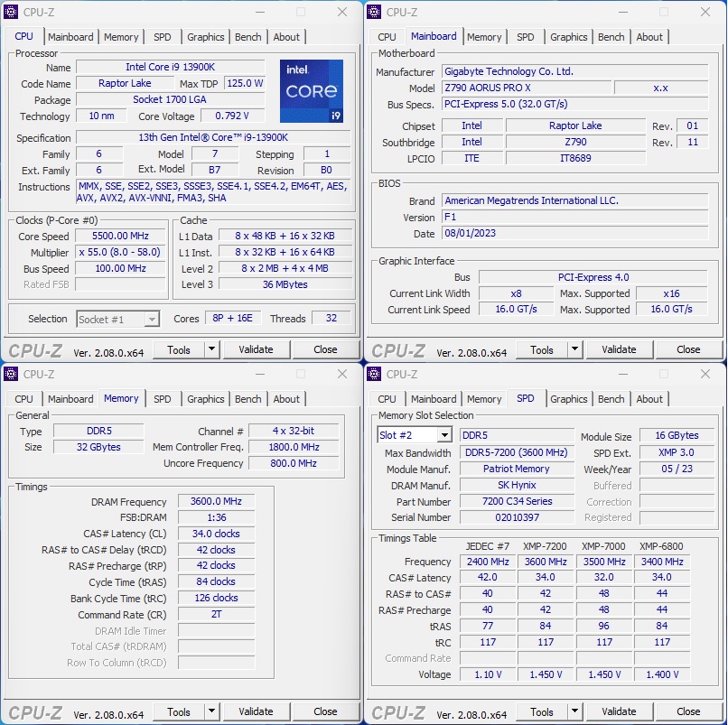Click the Tools button in the Memory window
The height and width of the screenshot is (725, 728).
[x=179, y=711]
